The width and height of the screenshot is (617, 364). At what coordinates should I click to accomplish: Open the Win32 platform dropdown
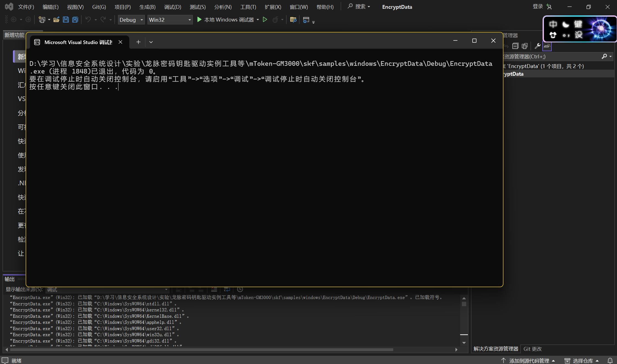(x=170, y=20)
